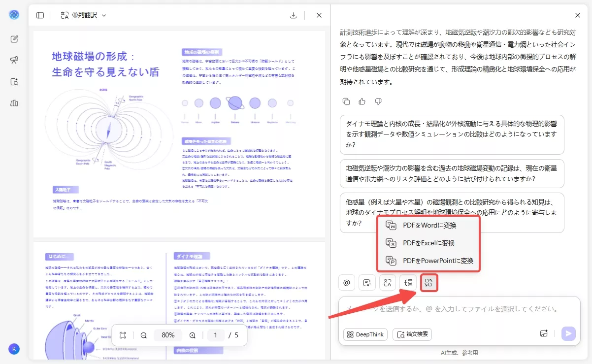Toggle the document sidebar panel icon

coord(40,15)
